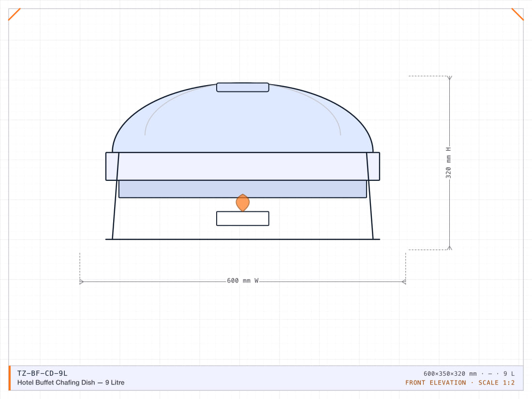Select the "FRONT ELEVATION · SCALE 1:2" text
This screenshot has height=399, width=532.
point(460,383)
